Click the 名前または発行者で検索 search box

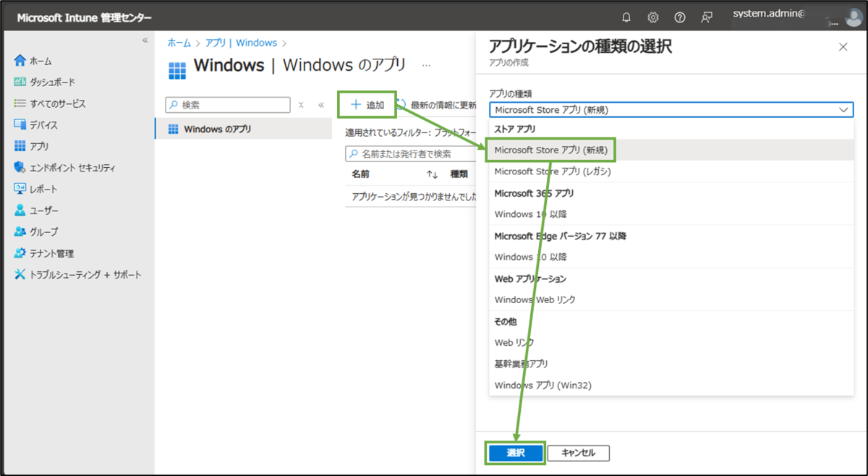point(409,153)
